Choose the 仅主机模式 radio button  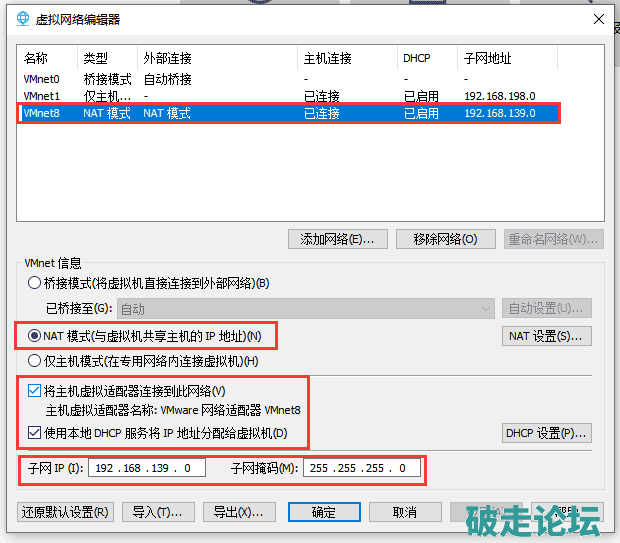coord(36,361)
